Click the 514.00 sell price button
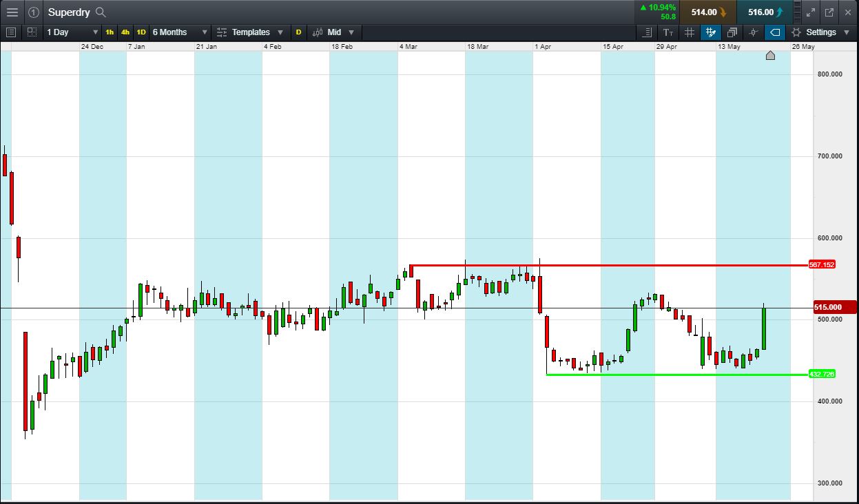 [708, 12]
